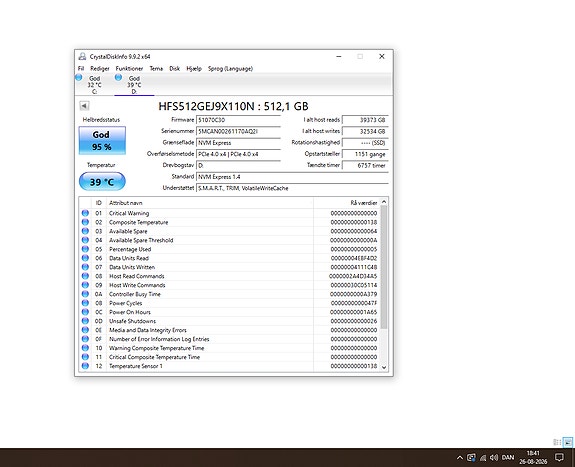Select the Warning Composite Temperature Time row
This screenshot has width=575, height=467.
coord(230,348)
